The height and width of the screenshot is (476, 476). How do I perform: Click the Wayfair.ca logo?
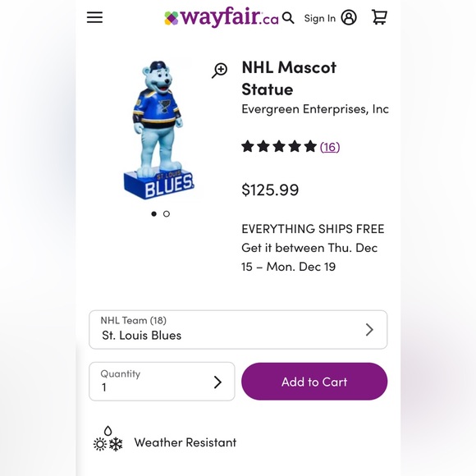pyautogui.click(x=222, y=17)
